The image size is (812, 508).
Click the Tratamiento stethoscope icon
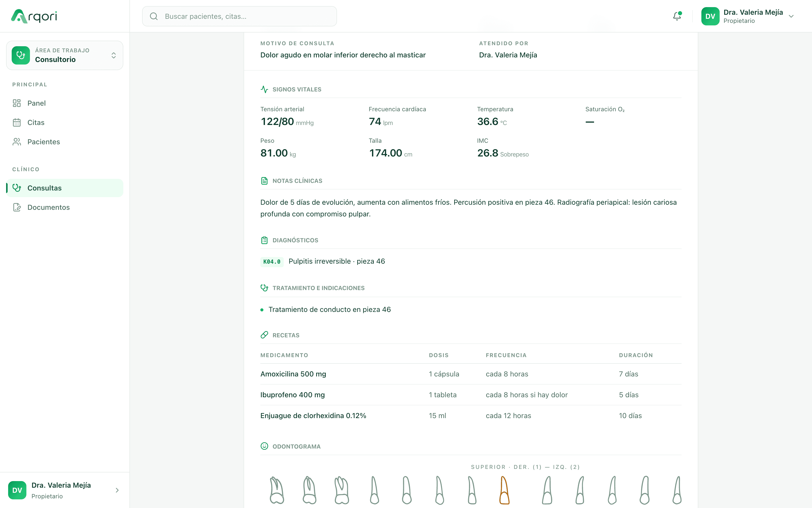coord(264,288)
